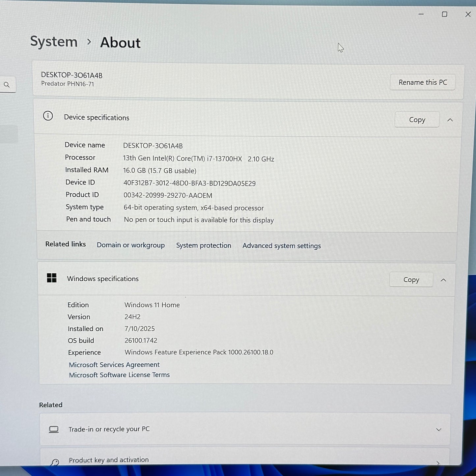Click the Windows logo beside Windows specifications
Viewport: 476px width, 476px height.
point(52,278)
